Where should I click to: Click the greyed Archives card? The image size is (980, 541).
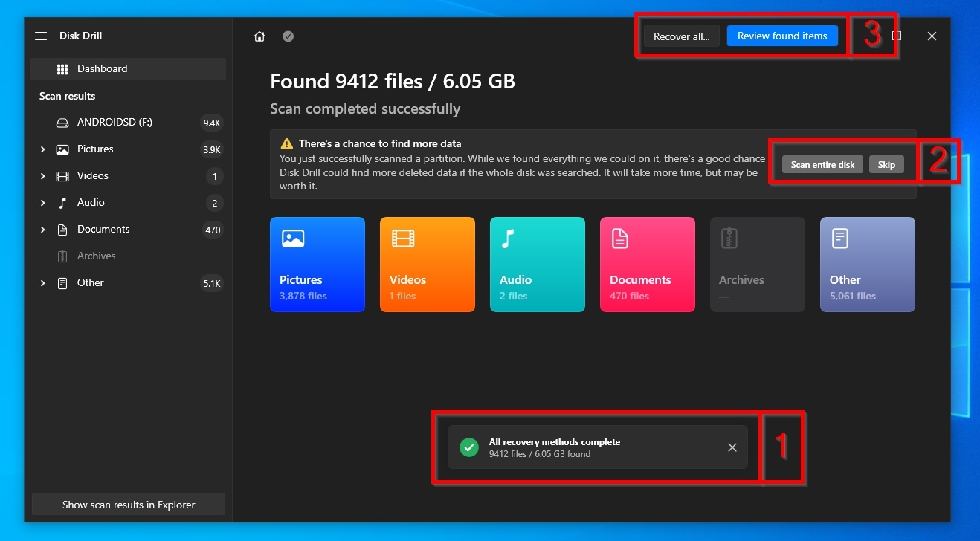(x=758, y=265)
